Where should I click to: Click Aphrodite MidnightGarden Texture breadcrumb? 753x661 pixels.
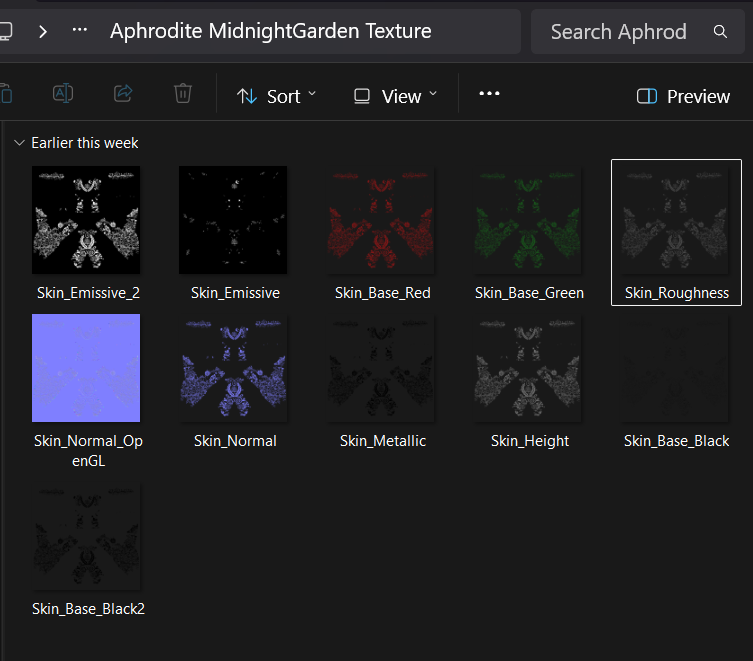click(270, 31)
